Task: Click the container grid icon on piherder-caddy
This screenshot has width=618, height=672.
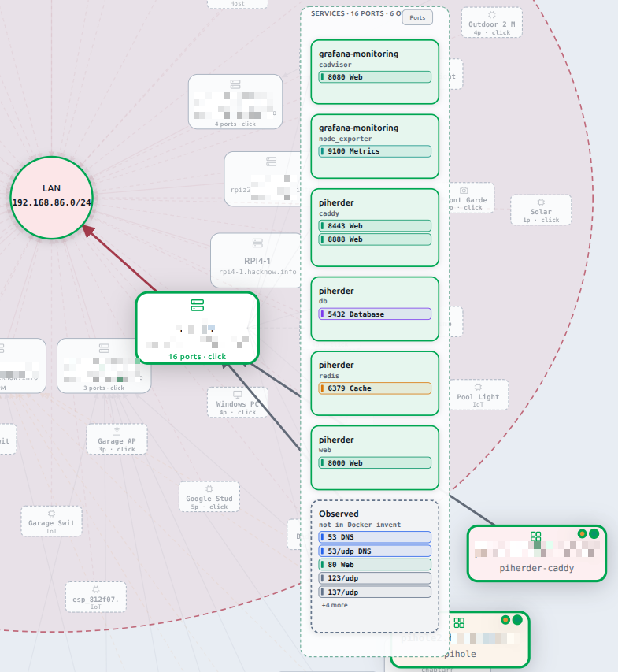Action: pyautogui.click(x=536, y=536)
